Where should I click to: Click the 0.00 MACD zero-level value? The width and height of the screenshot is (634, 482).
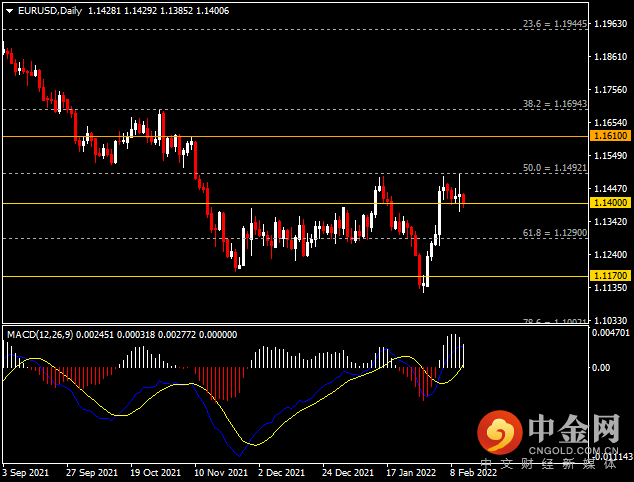(x=601, y=368)
